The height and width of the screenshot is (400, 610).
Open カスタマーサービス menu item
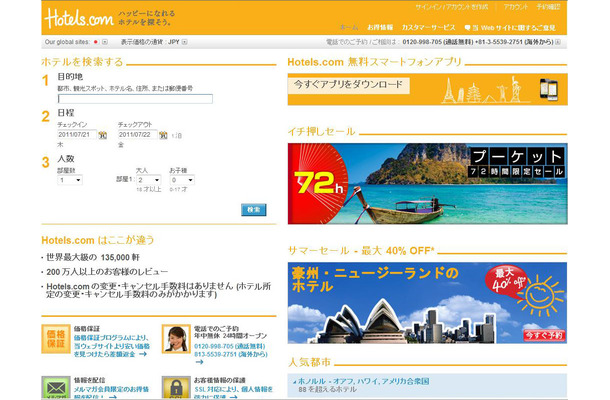tap(428, 28)
